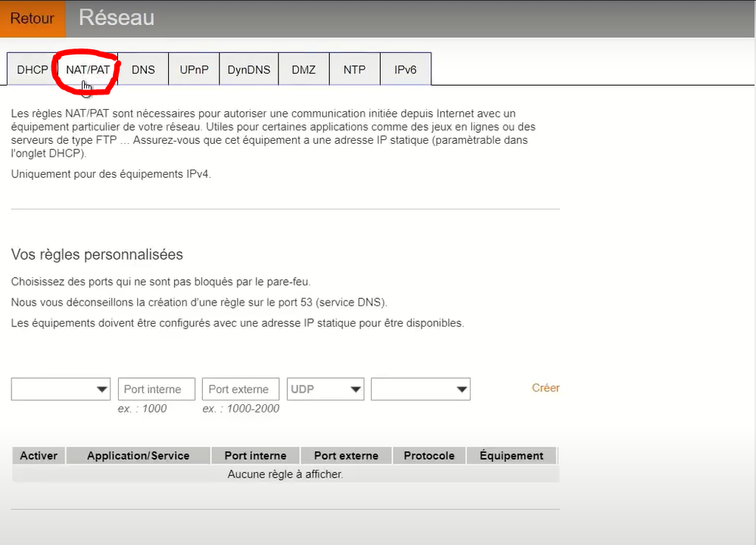Image resolution: width=756 pixels, height=545 pixels.
Task: Click the Port externe table column header
Action: click(346, 456)
